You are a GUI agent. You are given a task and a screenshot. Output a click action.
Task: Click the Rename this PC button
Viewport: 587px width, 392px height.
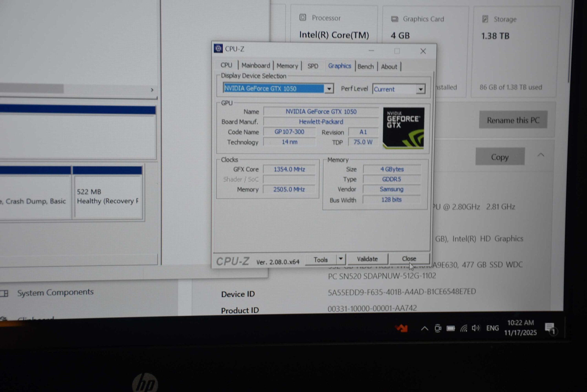pyautogui.click(x=513, y=120)
